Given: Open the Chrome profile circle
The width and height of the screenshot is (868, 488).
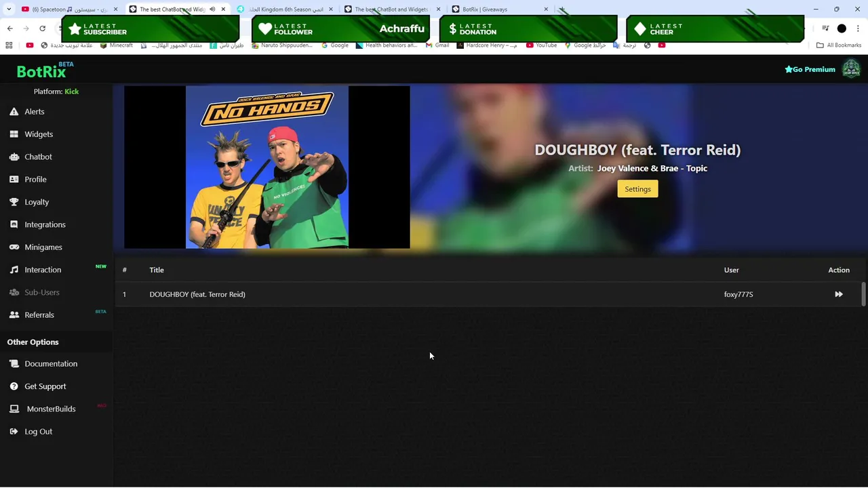Looking at the screenshot, I should [842, 28].
